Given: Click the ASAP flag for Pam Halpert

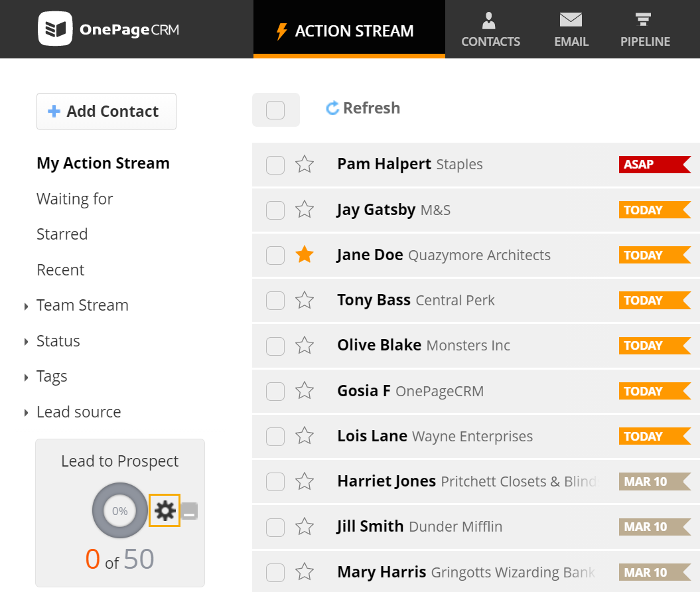Looking at the screenshot, I should click(655, 165).
